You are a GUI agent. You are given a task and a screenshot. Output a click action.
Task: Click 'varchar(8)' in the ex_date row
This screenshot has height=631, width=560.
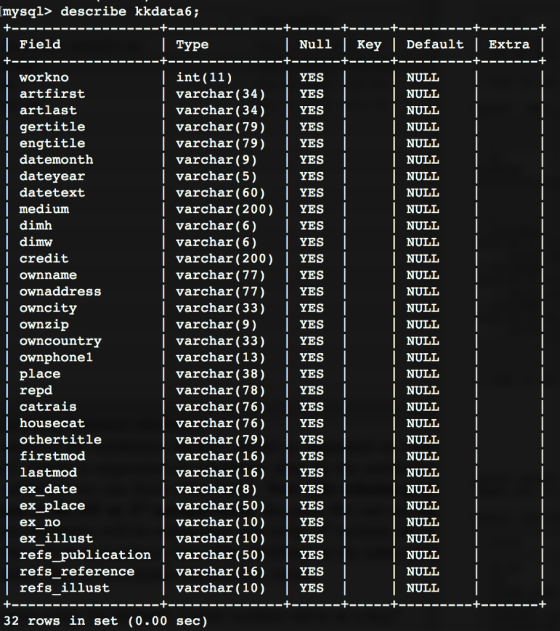[216, 490]
